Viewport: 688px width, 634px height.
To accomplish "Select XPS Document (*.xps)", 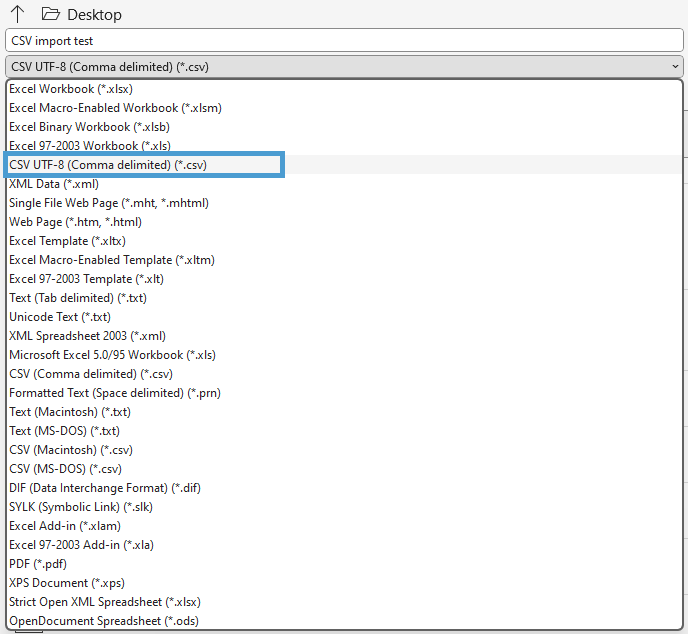I will [x=344, y=583].
